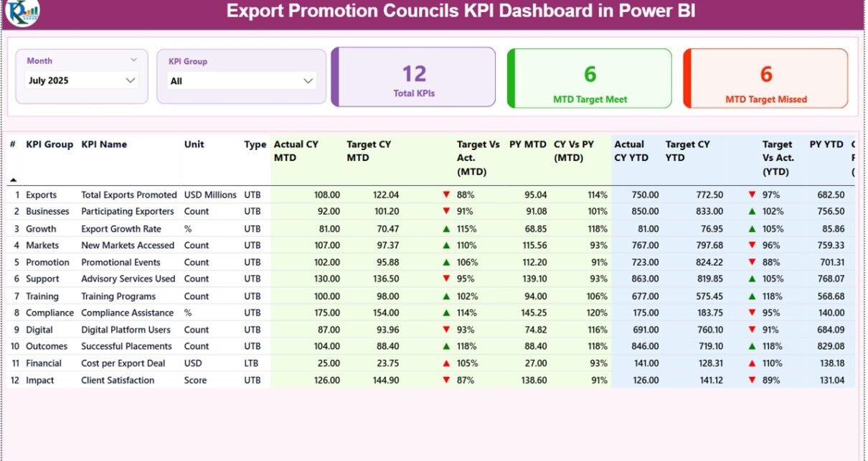Select the Total Exports Promoted row name
The image size is (868, 461).
click(128, 195)
